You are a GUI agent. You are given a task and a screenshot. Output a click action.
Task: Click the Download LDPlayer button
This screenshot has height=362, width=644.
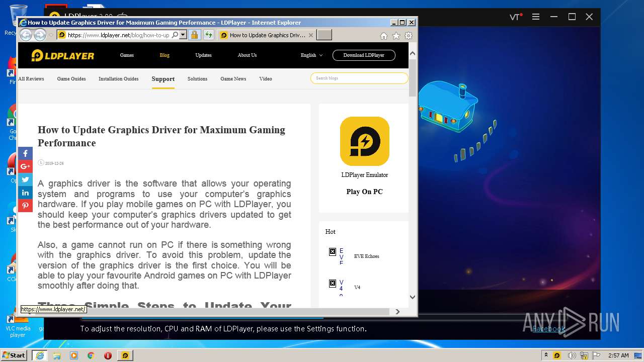click(364, 55)
